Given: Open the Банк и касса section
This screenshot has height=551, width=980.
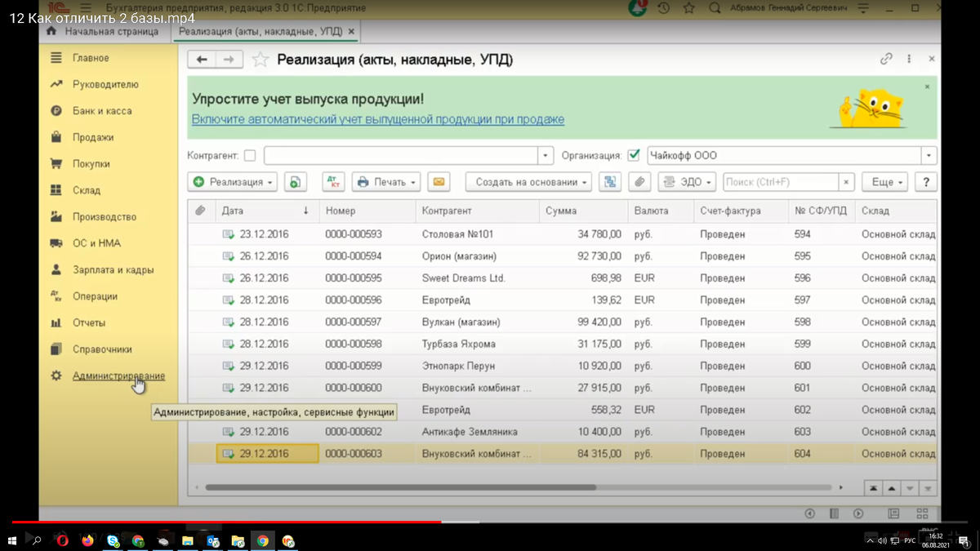Looking at the screenshot, I should pos(101,111).
